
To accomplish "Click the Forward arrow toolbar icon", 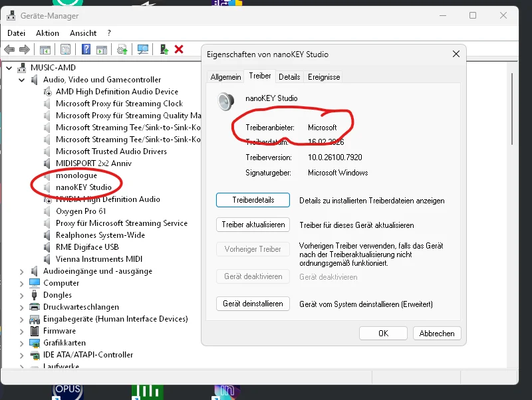I will (25, 49).
